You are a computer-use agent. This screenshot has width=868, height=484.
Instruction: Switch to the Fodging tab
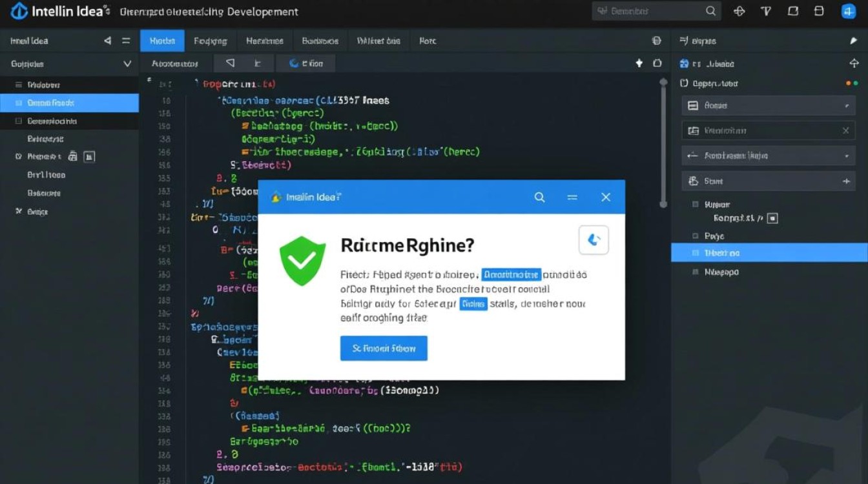(211, 41)
